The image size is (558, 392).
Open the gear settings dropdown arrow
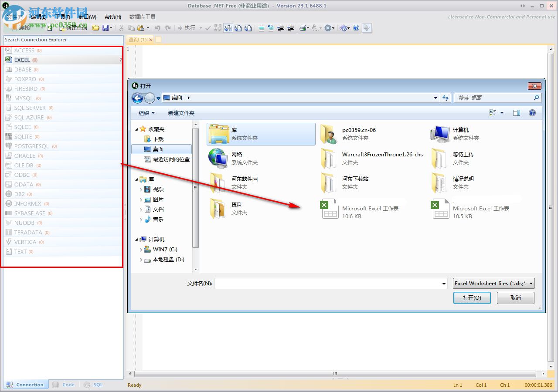pos(333,28)
